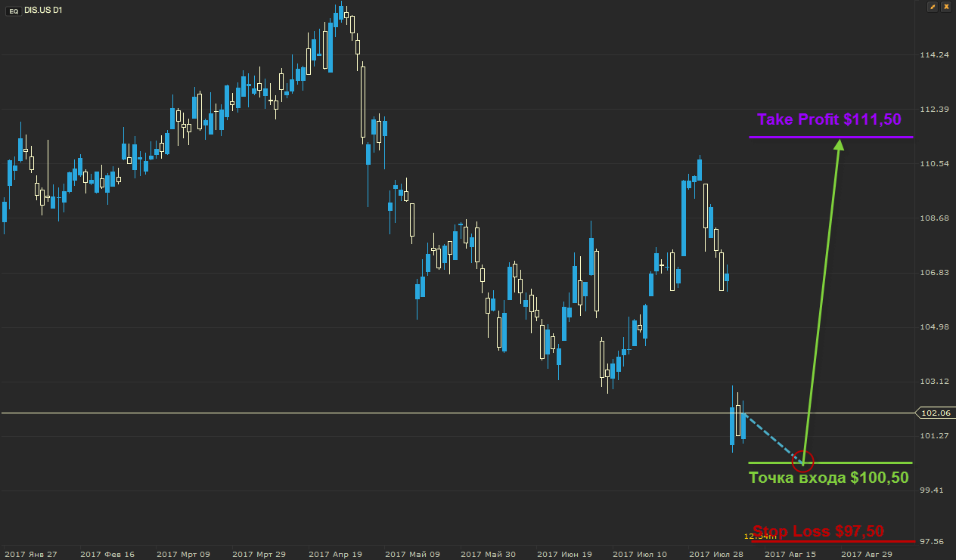Click the Точка входа $100,50 text label
Screen dimensions: 956x560
[x=828, y=478]
